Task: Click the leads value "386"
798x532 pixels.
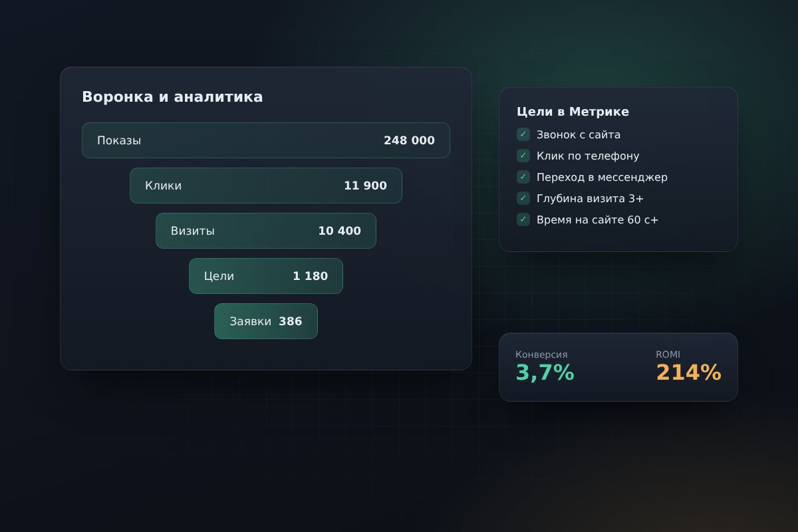Action: point(290,321)
